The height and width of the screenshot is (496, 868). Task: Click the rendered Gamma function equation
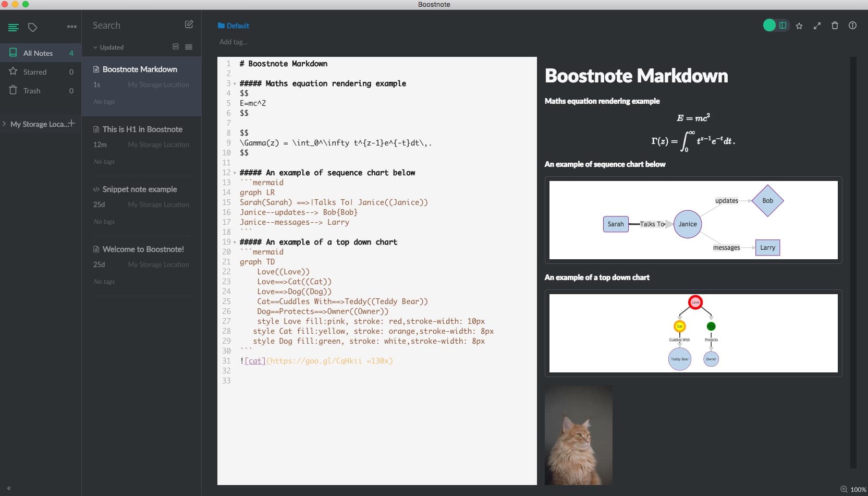click(x=693, y=141)
